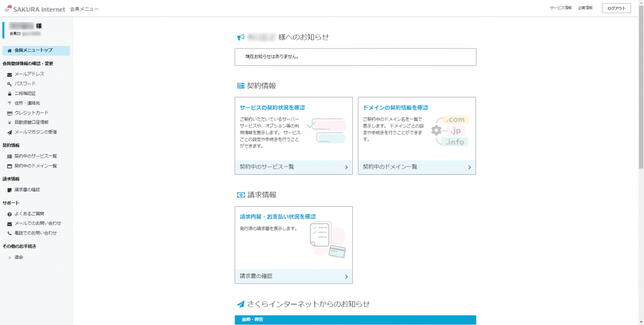Select the key icon for パスワード
644x325 pixels.
9,84
